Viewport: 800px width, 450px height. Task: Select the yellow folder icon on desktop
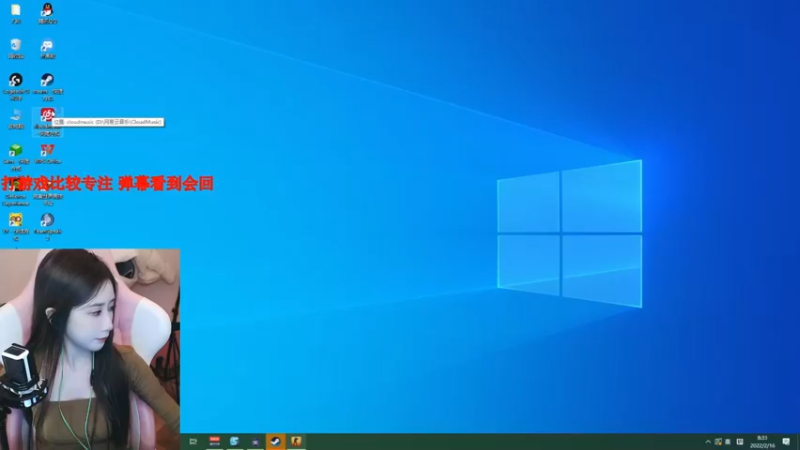coord(16,10)
